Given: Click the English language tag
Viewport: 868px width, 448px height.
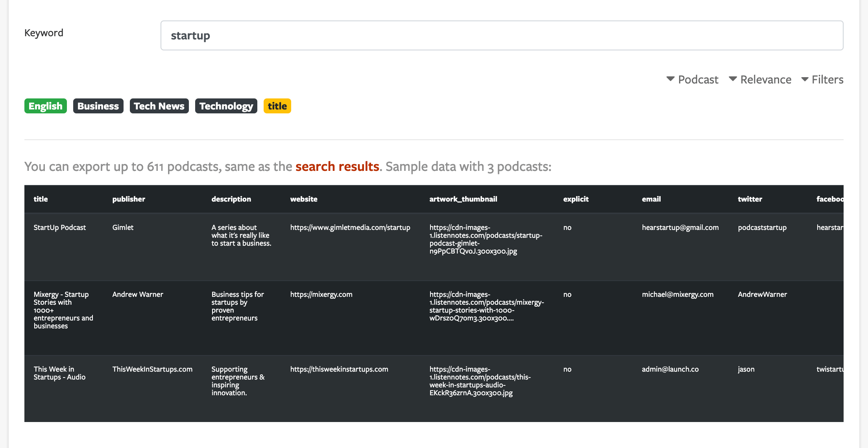Looking at the screenshot, I should (46, 106).
